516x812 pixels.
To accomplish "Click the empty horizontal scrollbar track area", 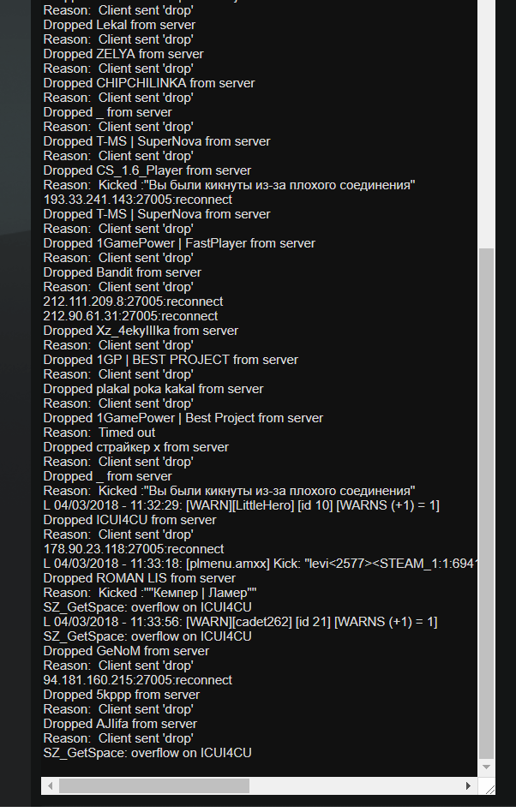I will point(355,785).
